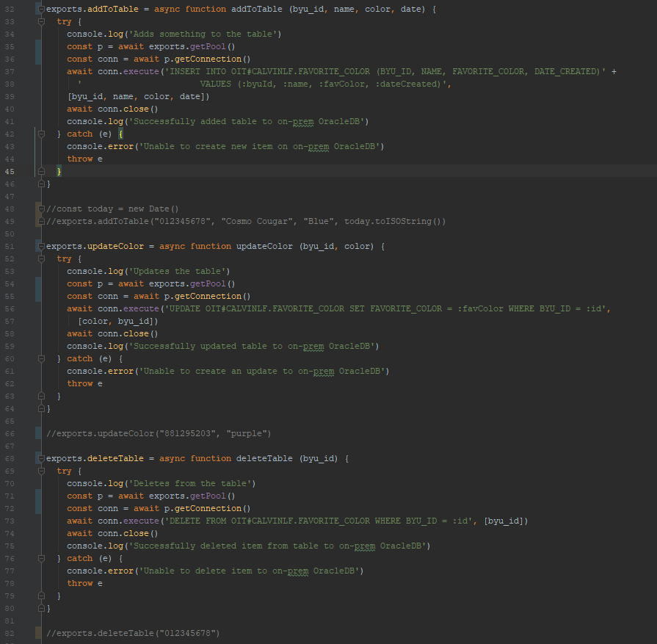Click the fold end marker on line 79
This screenshot has height=644, width=657.
tap(41, 596)
